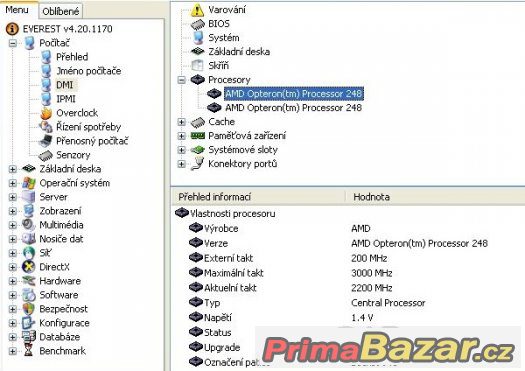Click the Senzory chip icon

click(46, 155)
